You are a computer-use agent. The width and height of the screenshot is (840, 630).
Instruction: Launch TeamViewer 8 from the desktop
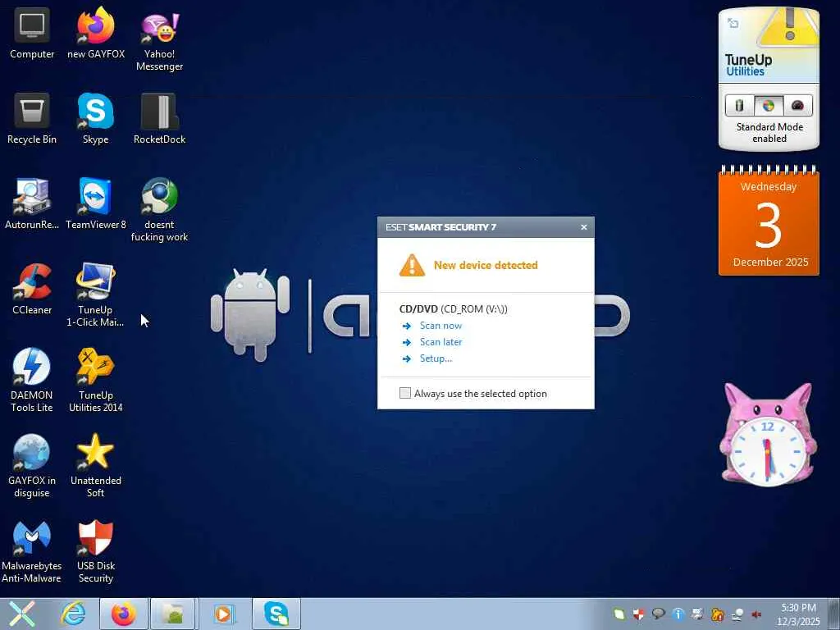[x=95, y=204]
